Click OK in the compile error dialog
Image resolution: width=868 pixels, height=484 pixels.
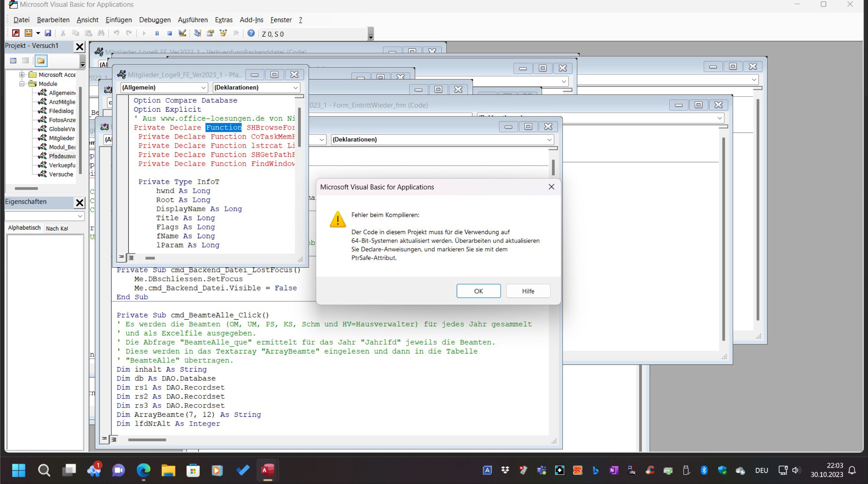pos(478,291)
